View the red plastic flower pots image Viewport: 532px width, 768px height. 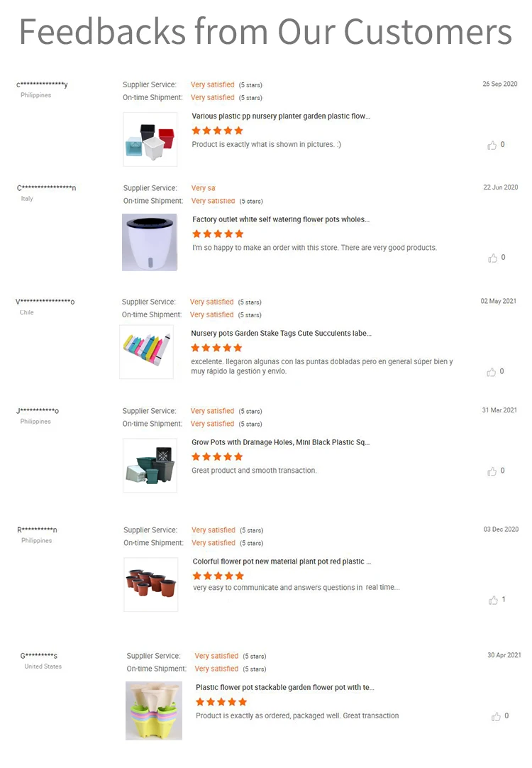click(x=151, y=584)
